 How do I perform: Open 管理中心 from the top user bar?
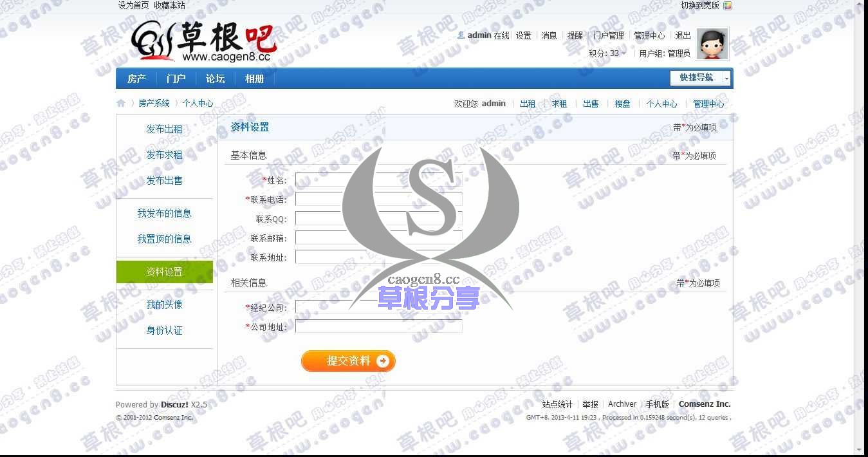[649, 35]
